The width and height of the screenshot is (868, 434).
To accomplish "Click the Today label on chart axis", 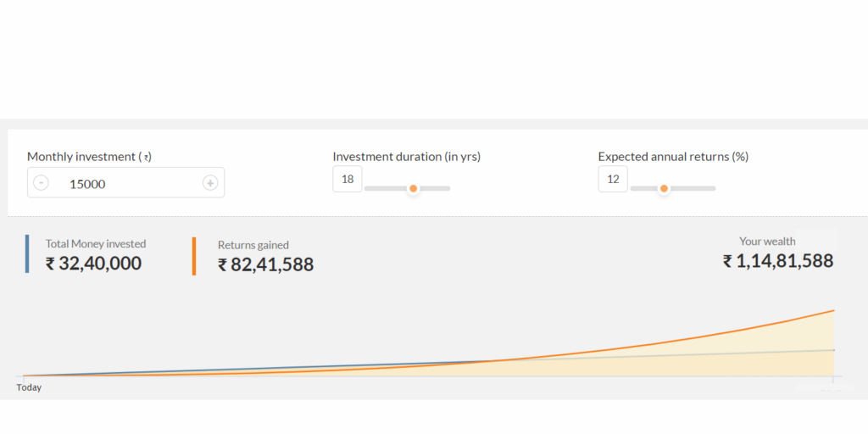I will (x=29, y=387).
